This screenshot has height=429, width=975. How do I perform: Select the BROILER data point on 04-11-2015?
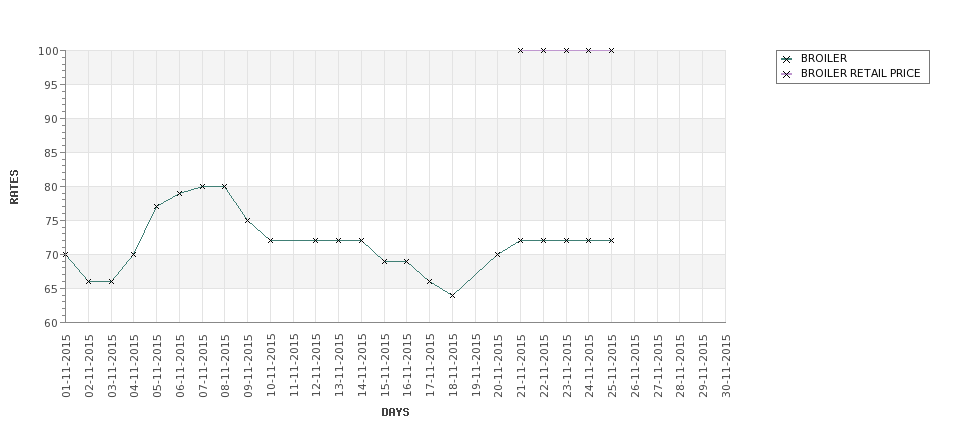click(134, 254)
